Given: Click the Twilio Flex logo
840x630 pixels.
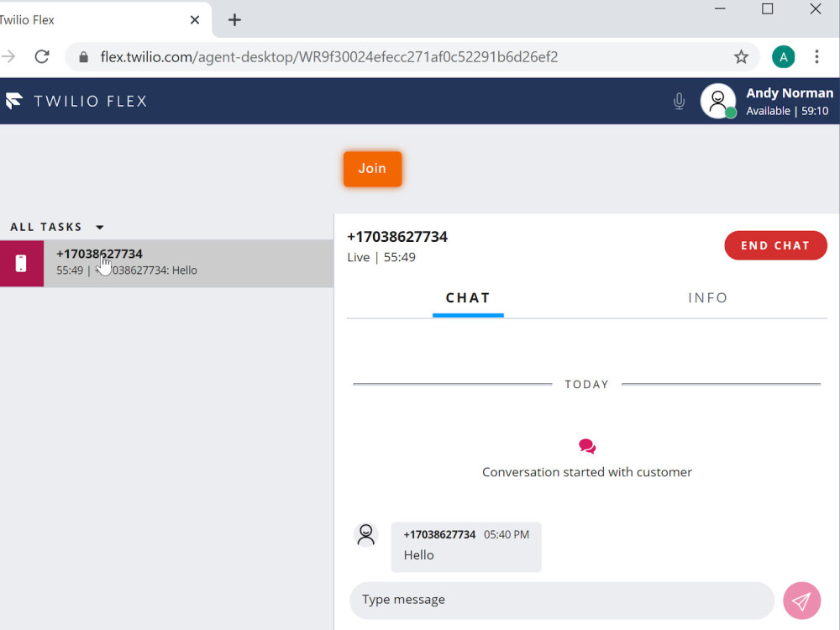Looking at the screenshot, I should pos(13,100).
